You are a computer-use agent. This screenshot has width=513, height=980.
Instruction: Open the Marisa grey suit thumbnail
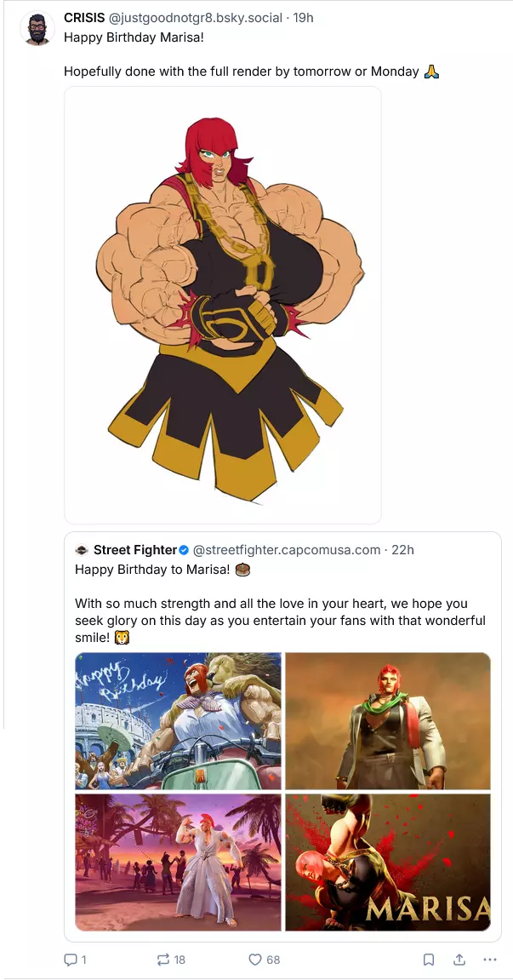coord(388,720)
